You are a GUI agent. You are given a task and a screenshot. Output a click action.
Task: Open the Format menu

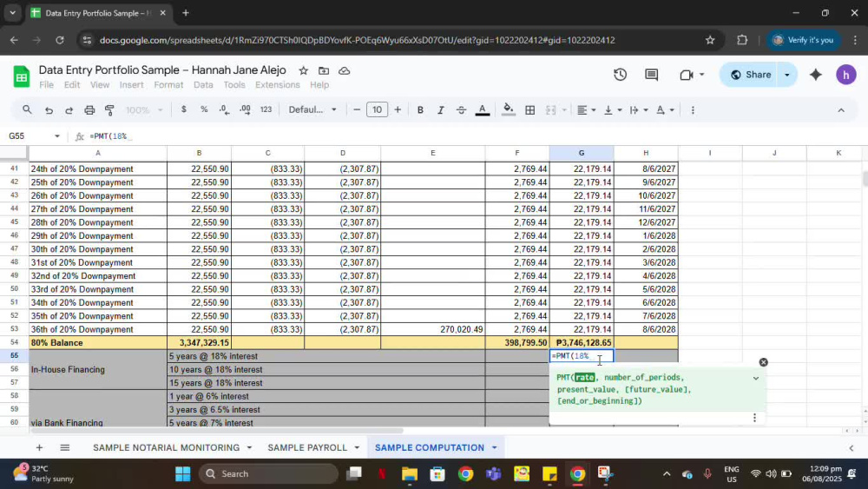[x=168, y=85]
